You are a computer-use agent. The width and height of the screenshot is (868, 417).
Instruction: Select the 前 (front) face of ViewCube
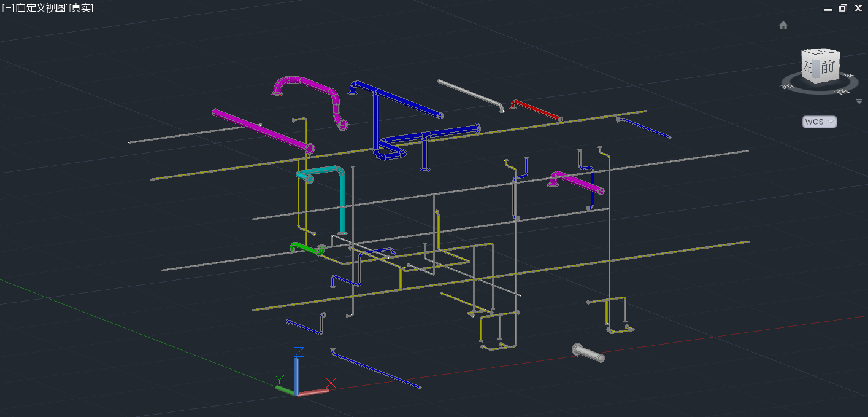(x=828, y=67)
